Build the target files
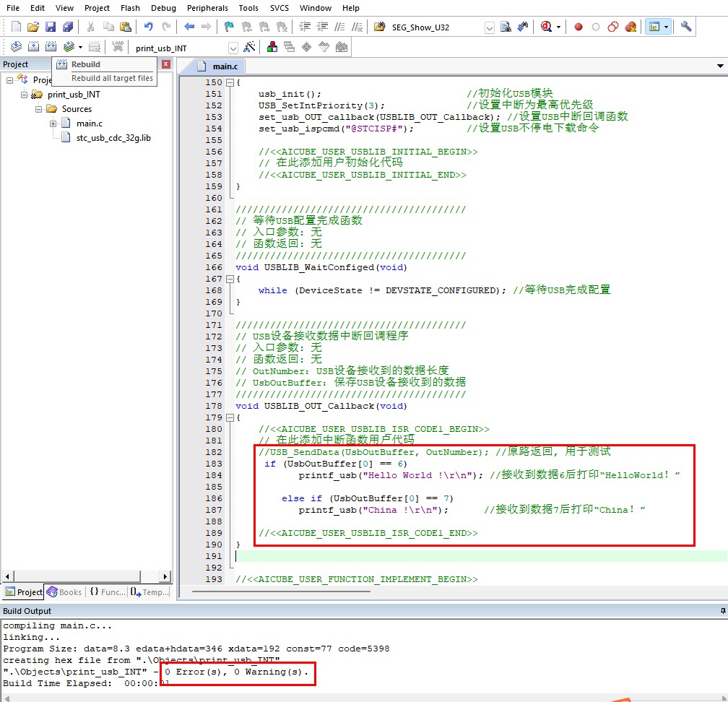The image size is (728, 702). point(33,46)
